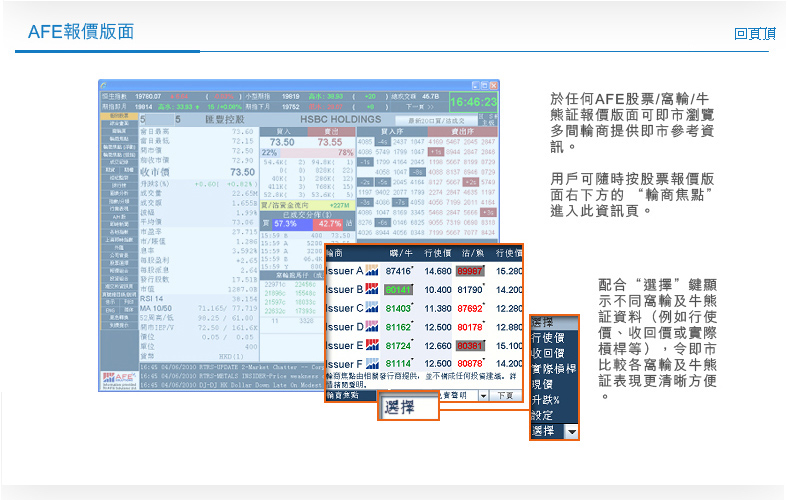Select red put code 80878

470,363
